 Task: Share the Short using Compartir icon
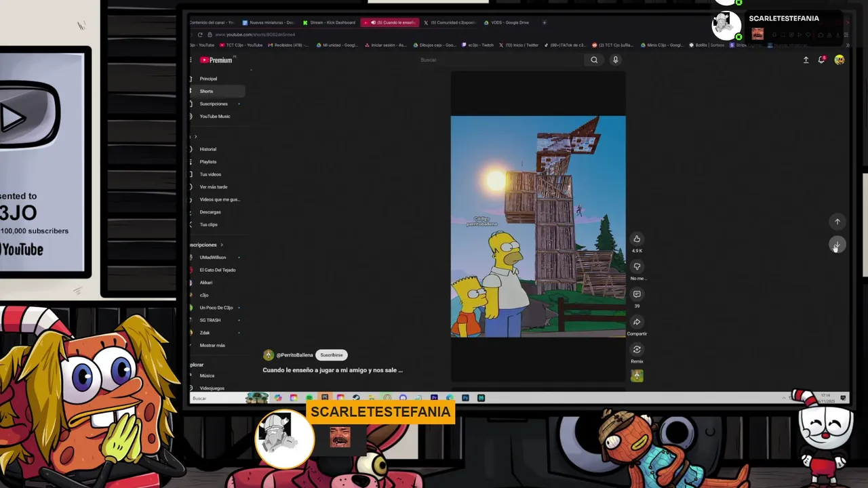(x=637, y=322)
